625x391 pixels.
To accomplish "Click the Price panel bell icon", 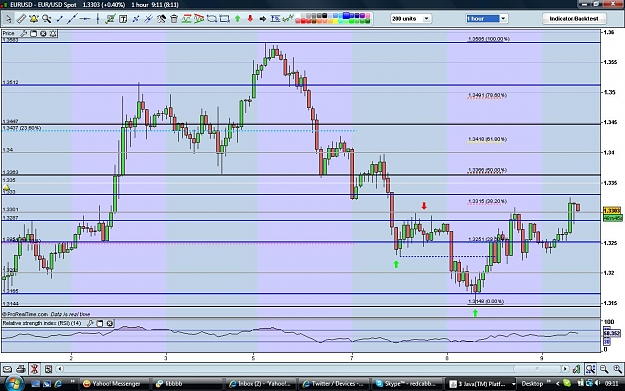I will point(53,34).
